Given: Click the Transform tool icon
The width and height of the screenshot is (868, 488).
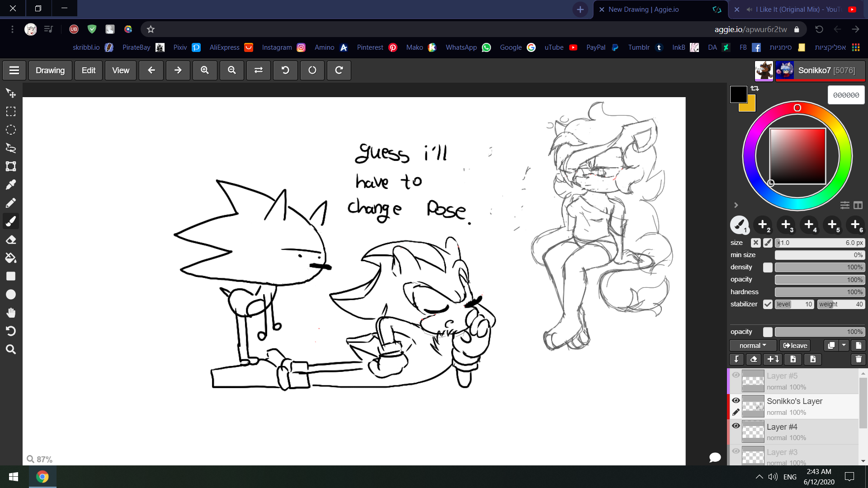Looking at the screenshot, I should pos(11,166).
